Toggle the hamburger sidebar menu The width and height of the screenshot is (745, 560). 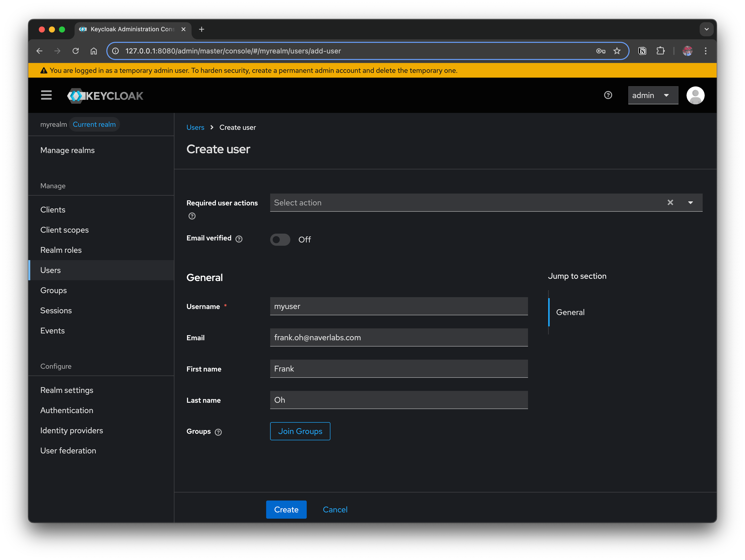[46, 95]
